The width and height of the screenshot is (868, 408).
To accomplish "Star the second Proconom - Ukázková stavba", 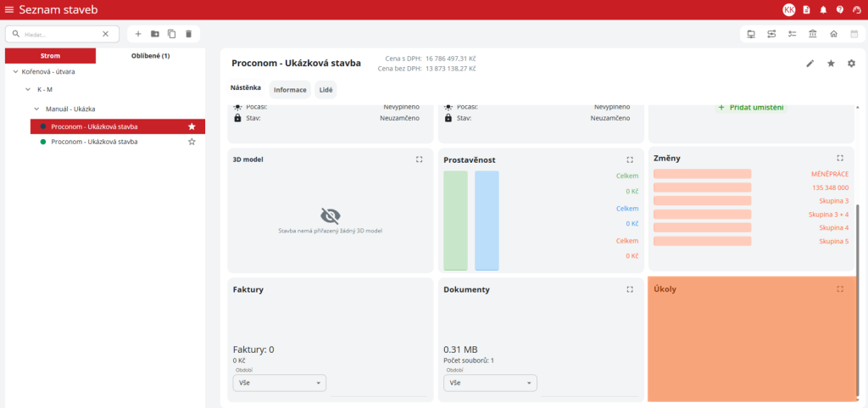I will [x=192, y=142].
